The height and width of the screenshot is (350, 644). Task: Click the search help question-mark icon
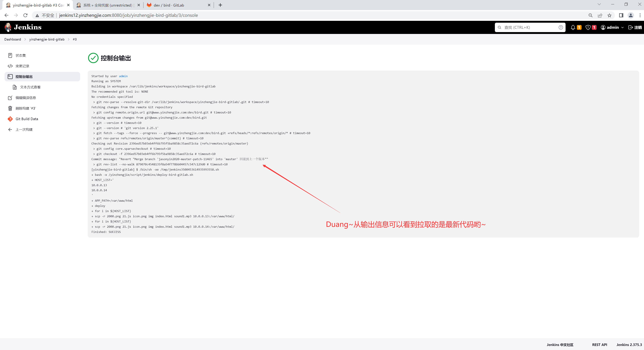[561, 27]
